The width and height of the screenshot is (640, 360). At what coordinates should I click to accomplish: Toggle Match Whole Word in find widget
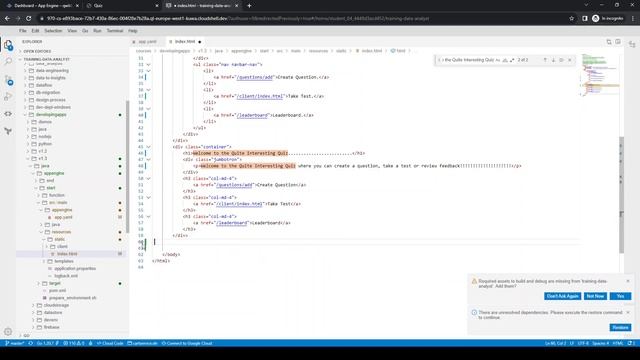[x=504, y=60]
